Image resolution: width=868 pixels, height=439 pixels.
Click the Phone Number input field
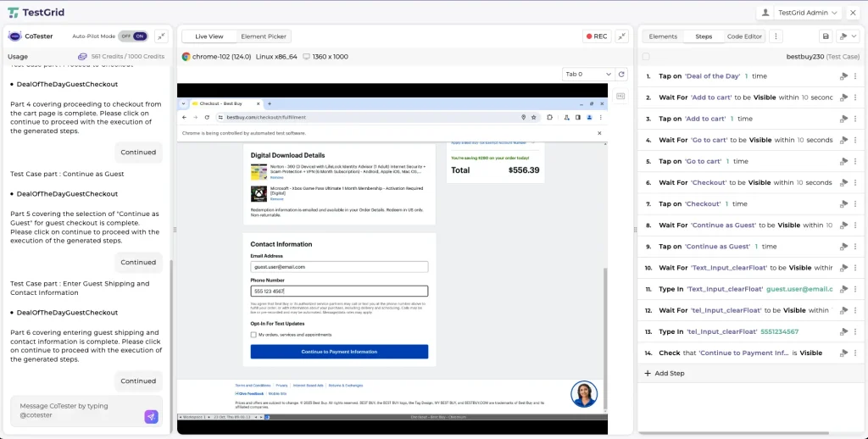click(339, 292)
